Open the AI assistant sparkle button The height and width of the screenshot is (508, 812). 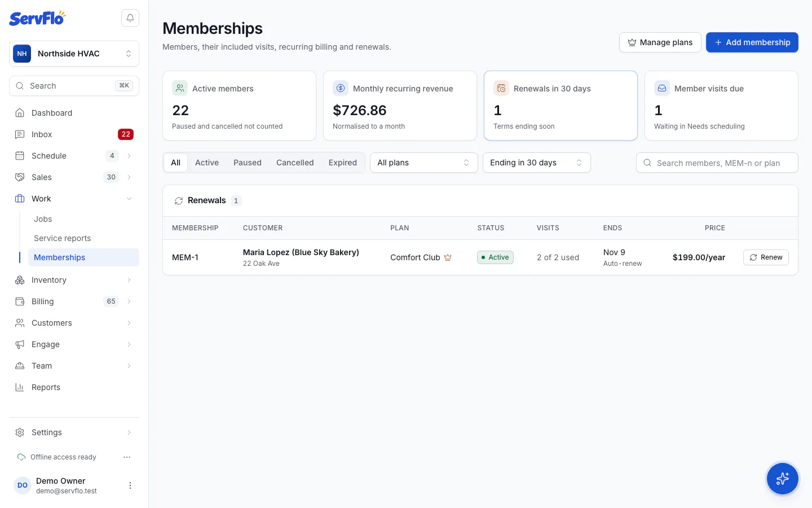tap(782, 479)
